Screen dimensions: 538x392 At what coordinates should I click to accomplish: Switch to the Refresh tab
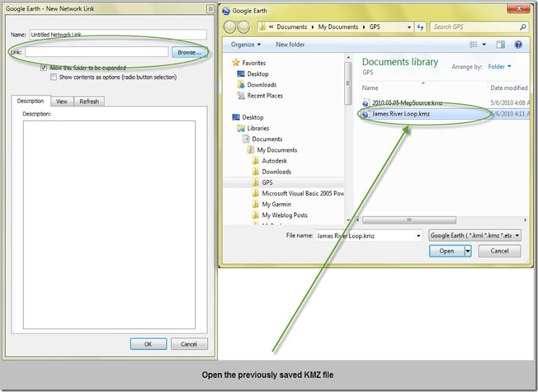pyautogui.click(x=89, y=102)
